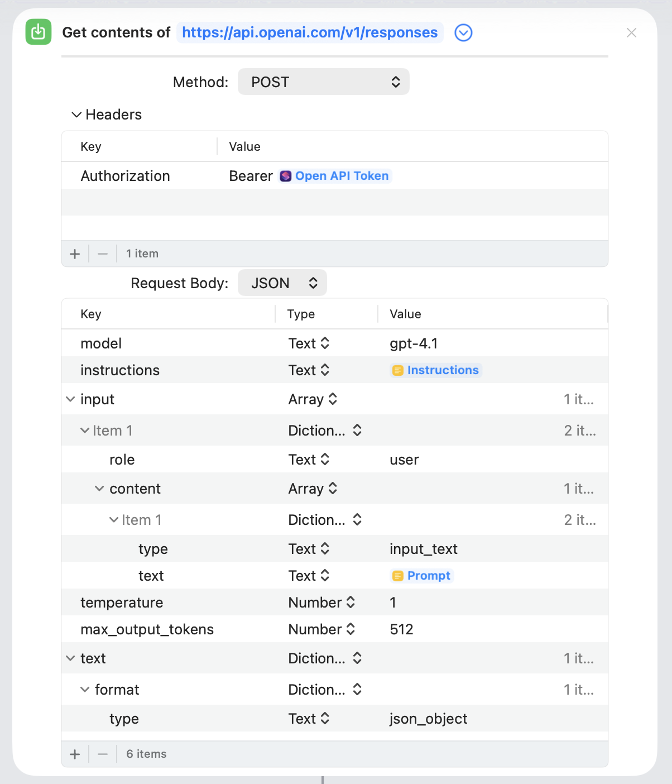Edit the temperature value 1

coord(393,603)
